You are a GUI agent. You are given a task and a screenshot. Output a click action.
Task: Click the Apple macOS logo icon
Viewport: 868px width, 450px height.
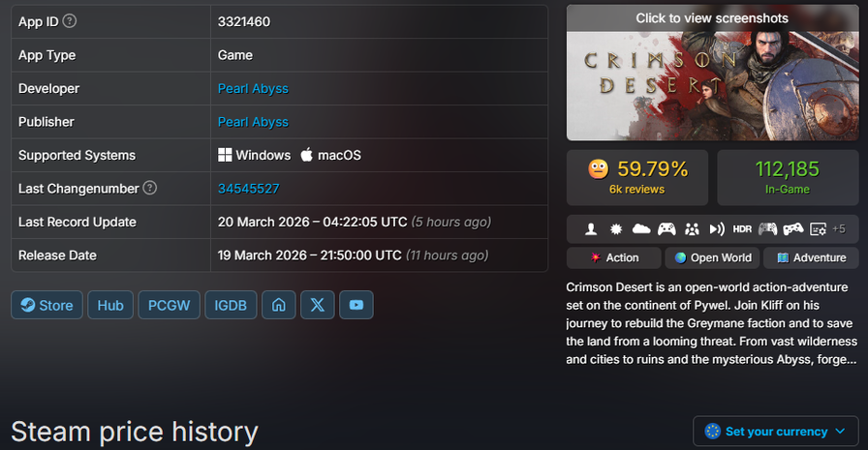(306, 155)
